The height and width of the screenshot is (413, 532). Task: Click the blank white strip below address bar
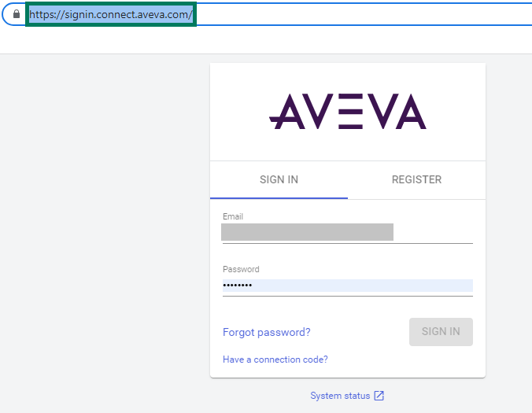(266, 41)
